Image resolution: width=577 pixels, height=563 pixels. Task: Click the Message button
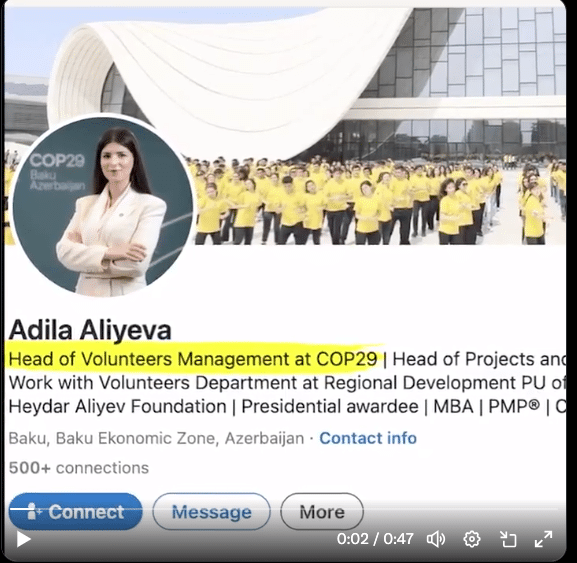(x=212, y=512)
